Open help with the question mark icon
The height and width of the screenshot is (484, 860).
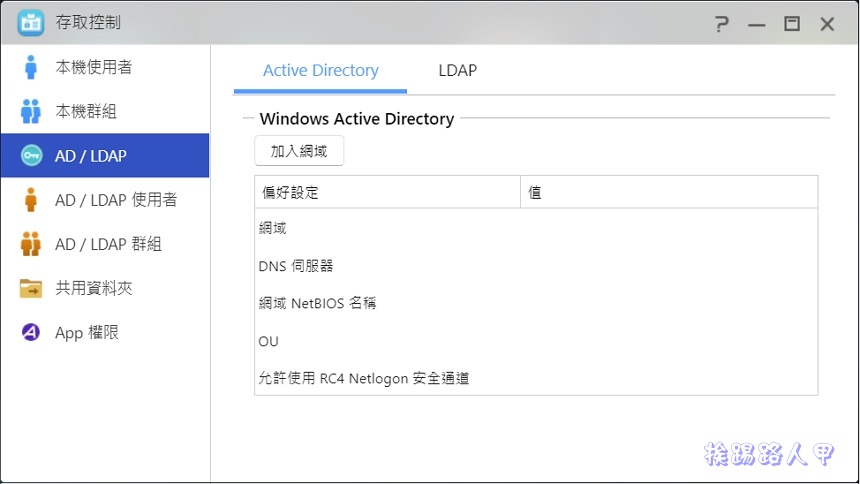(722, 24)
